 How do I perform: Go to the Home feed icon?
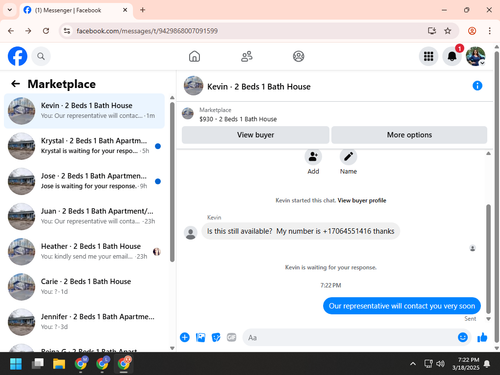(194, 56)
